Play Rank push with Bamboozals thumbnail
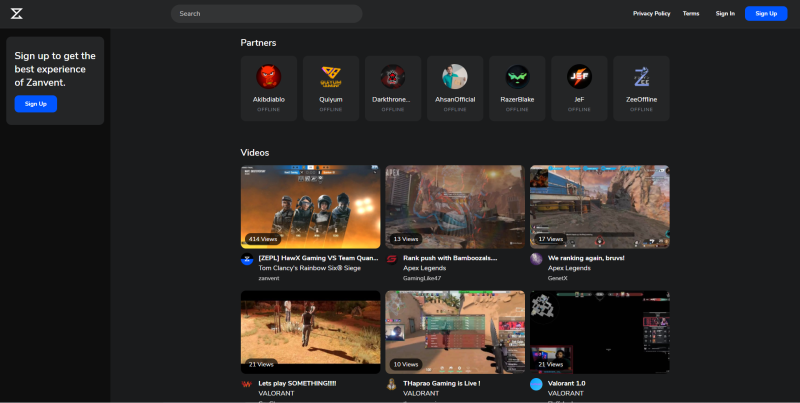 (x=455, y=207)
